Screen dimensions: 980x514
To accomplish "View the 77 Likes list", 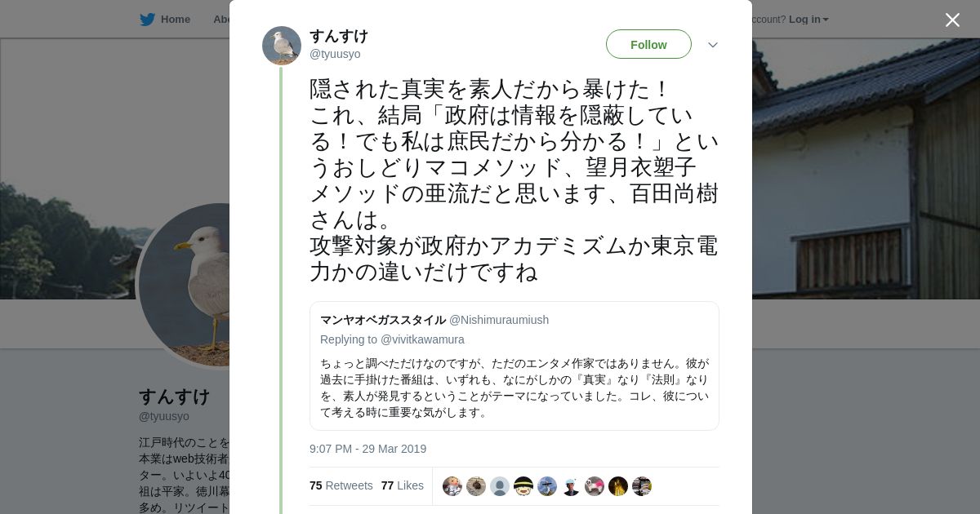I will [x=403, y=485].
